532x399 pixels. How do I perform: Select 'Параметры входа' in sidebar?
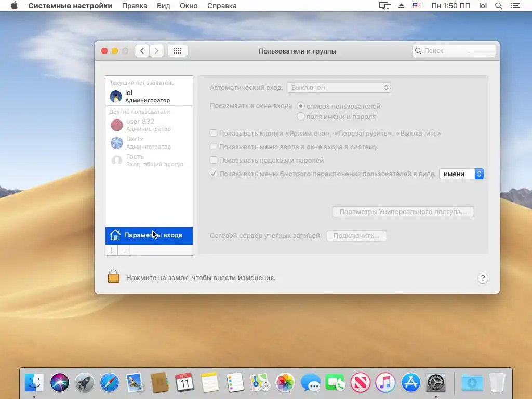[x=149, y=235]
